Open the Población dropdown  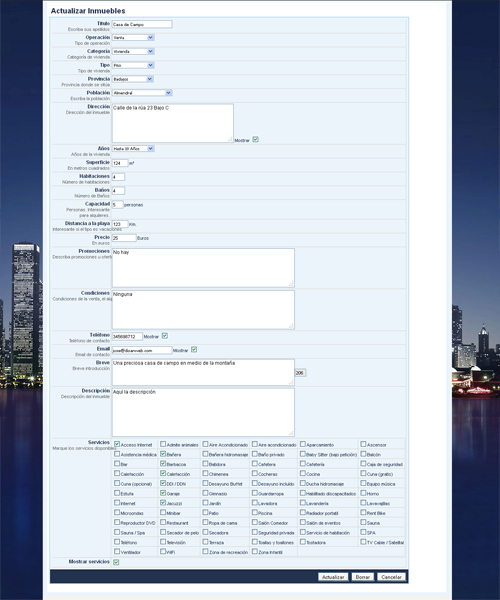coord(142,93)
